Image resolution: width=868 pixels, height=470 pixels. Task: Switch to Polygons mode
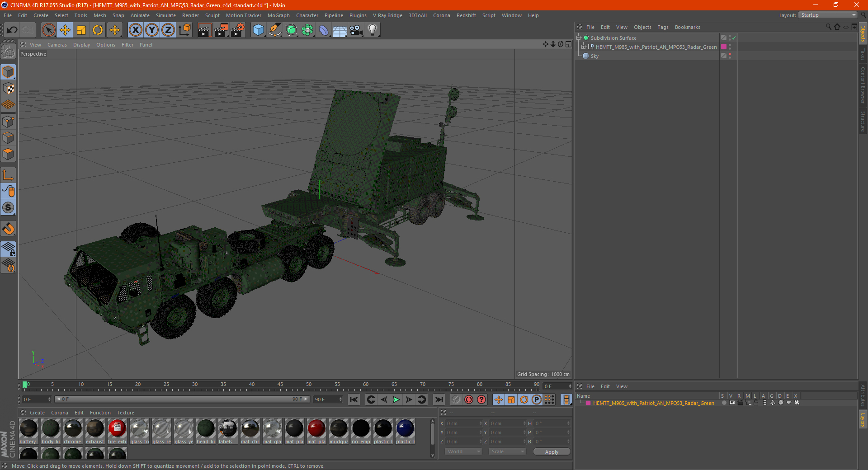(9, 154)
